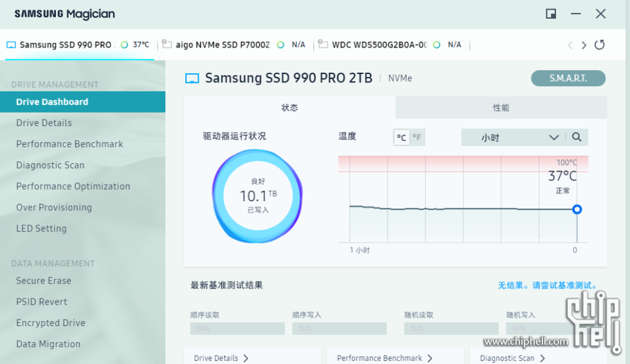Switch temperature unit to °F
Screen dimensions: 630x364
click(x=417, y=138)
